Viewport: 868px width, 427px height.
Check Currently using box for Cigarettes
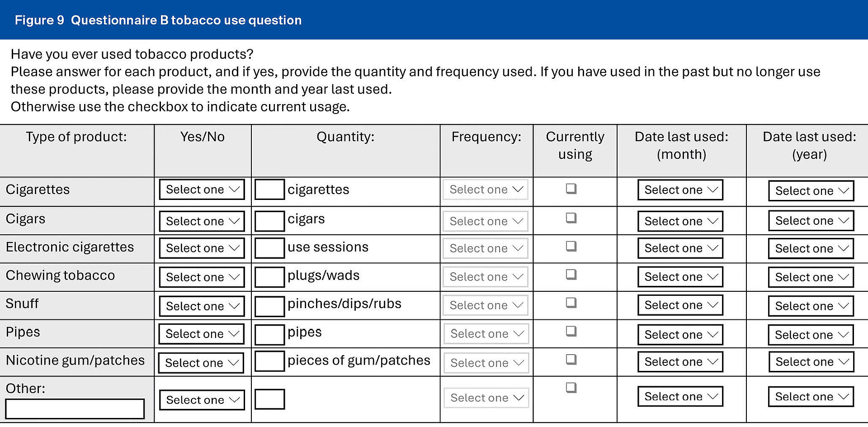pyautogui.click(x=571, y=189)
